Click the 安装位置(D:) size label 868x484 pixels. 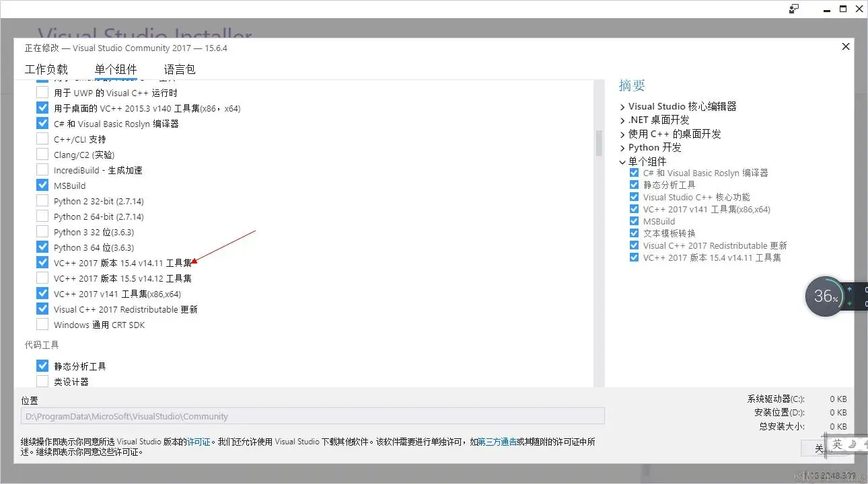(x=779, y=413)
